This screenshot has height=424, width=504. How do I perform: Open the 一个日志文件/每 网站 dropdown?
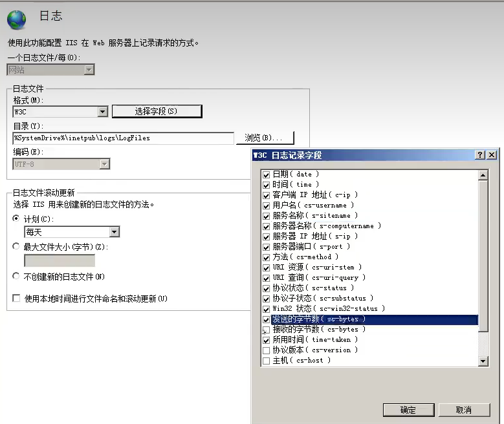[89, 69]
